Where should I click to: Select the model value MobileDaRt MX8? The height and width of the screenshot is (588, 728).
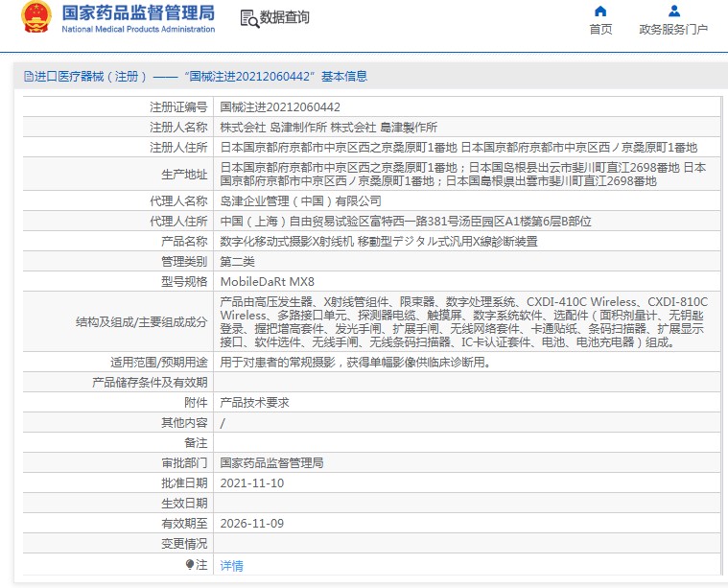[x=267, y=281]
